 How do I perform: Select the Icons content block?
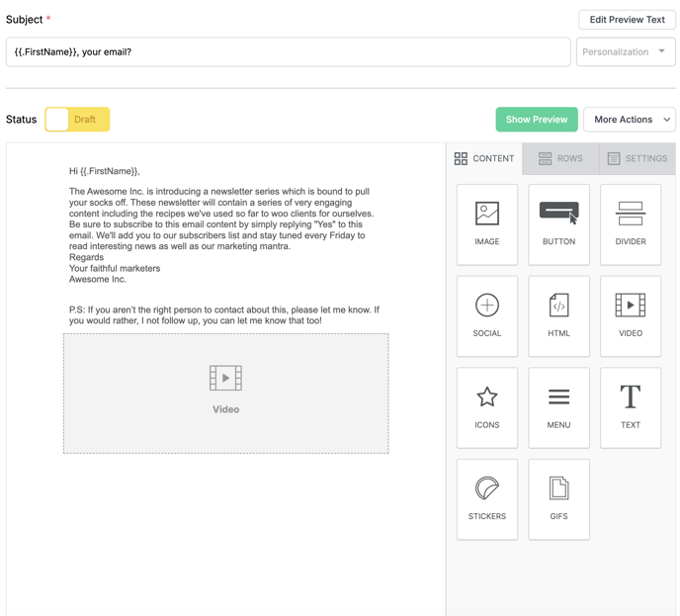pyautogui.click(x=487, y=407)
